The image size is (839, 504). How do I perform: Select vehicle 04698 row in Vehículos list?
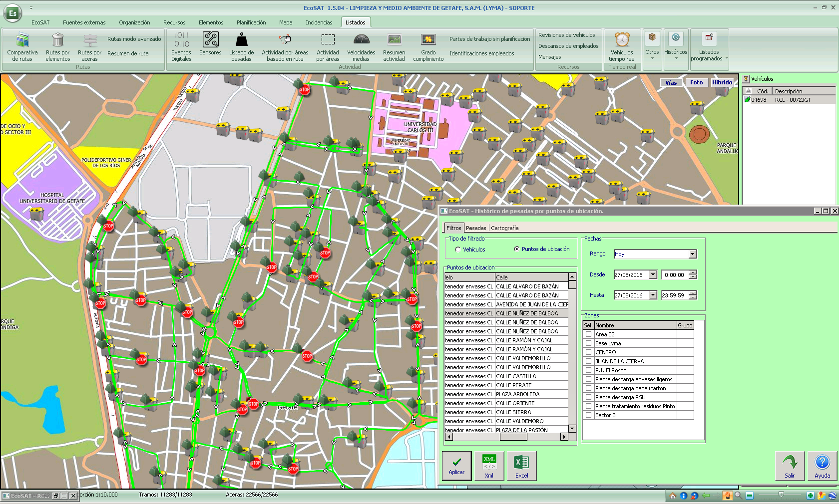tap(789, 100)
